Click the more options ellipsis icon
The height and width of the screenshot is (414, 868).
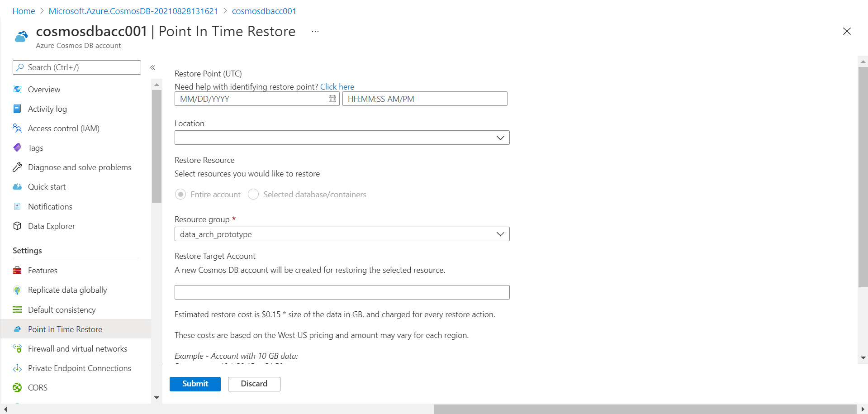315,31
